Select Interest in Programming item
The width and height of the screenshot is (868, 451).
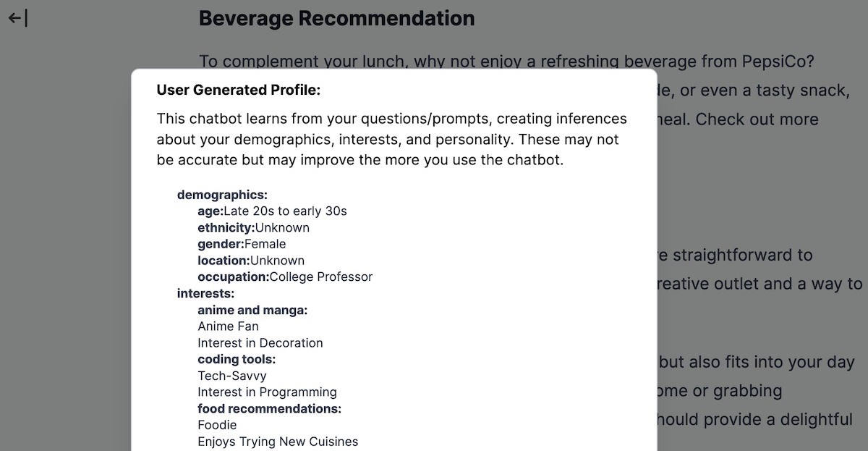coord(267,392)
